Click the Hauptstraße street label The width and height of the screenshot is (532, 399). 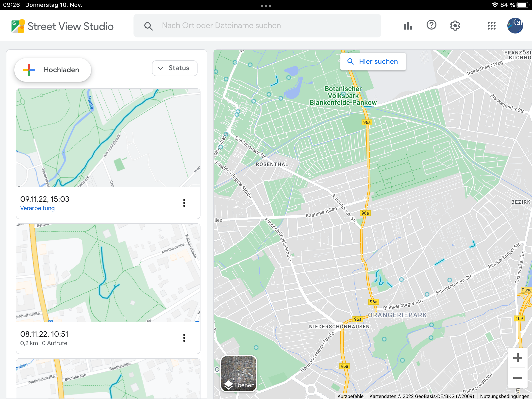(220, 145)
